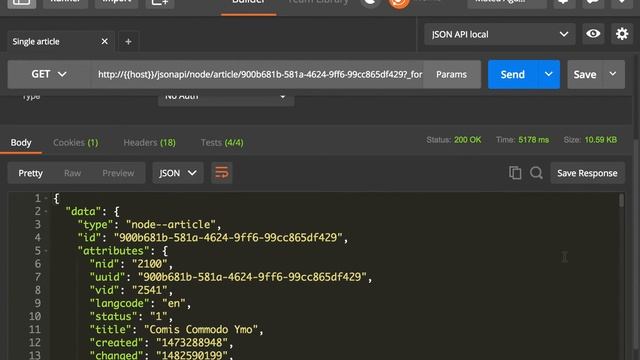Viewport: 640px width, 360px height.
Task: Open Manage Environments gear icon
Action: [x=622, y=34]
